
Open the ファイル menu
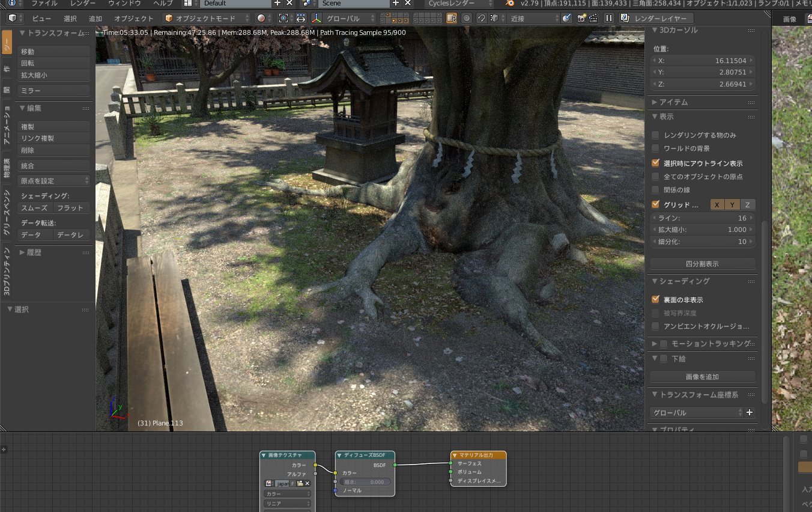click(44, 3)
